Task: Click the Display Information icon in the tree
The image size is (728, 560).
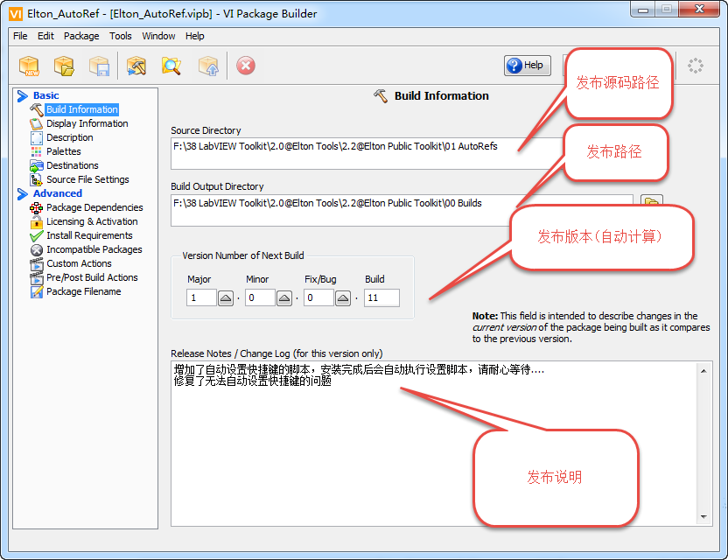Action: pyautogui.click(x=37, y=123)
